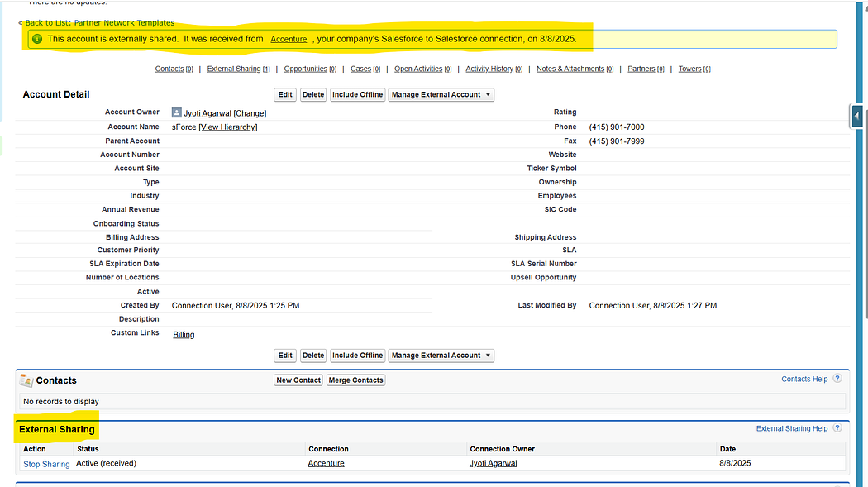Expand the bottom Manage External Account dropdown
This screenshot has width=868, height=487.
[x=441, y=356]
